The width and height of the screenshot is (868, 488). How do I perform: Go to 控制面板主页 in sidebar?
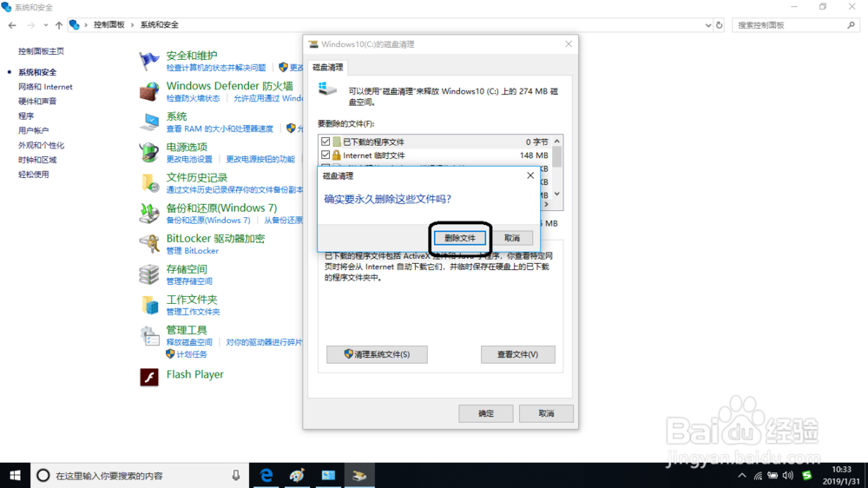point(41,51)
